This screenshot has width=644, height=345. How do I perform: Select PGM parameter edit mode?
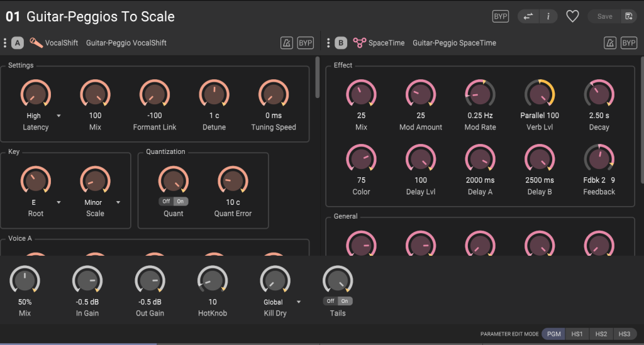[553, 334]
